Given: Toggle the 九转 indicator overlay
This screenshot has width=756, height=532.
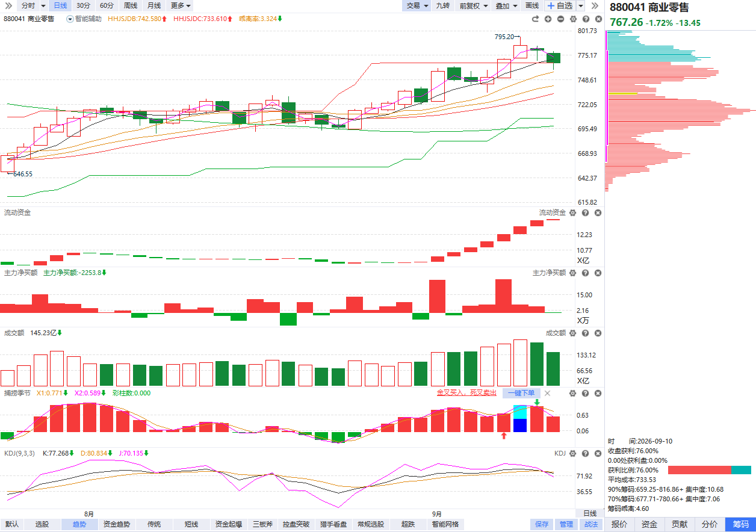Looking at the screenshot, I should pyautogui.click(x=442, y=5).
